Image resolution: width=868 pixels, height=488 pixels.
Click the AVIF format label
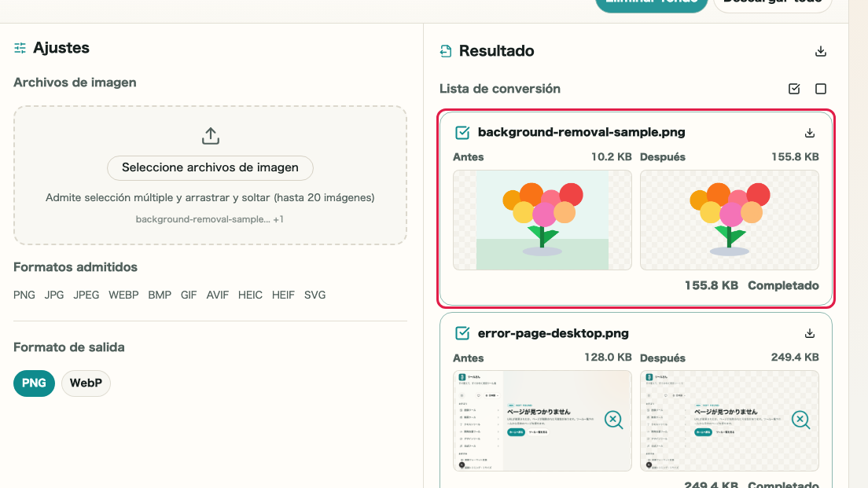(218, 295)
